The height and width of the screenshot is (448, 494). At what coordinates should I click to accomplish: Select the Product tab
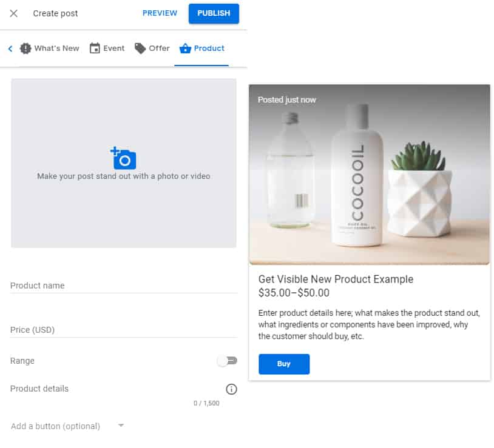(201, 48)
